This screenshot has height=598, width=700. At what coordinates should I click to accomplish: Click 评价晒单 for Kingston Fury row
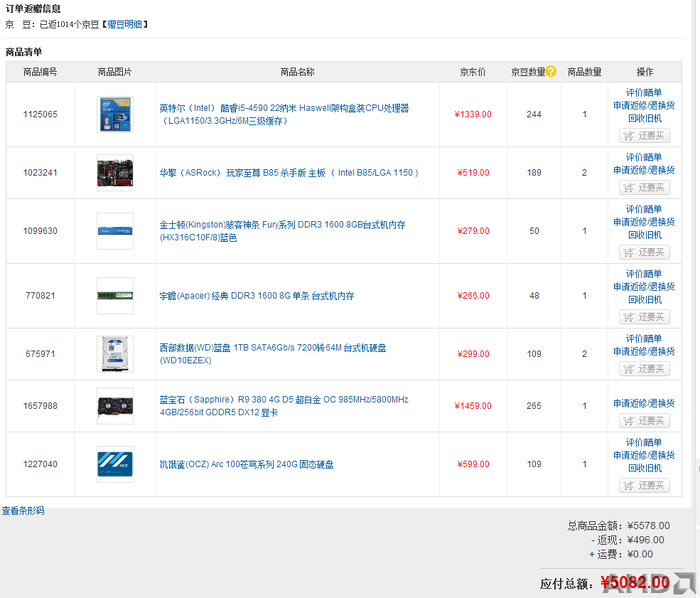(644, 209)
